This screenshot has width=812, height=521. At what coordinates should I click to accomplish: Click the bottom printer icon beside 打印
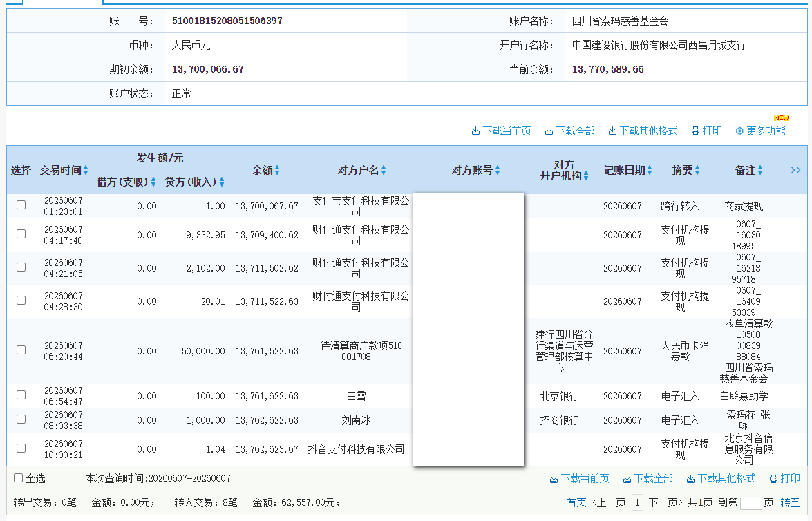click(x=774, y=479)
